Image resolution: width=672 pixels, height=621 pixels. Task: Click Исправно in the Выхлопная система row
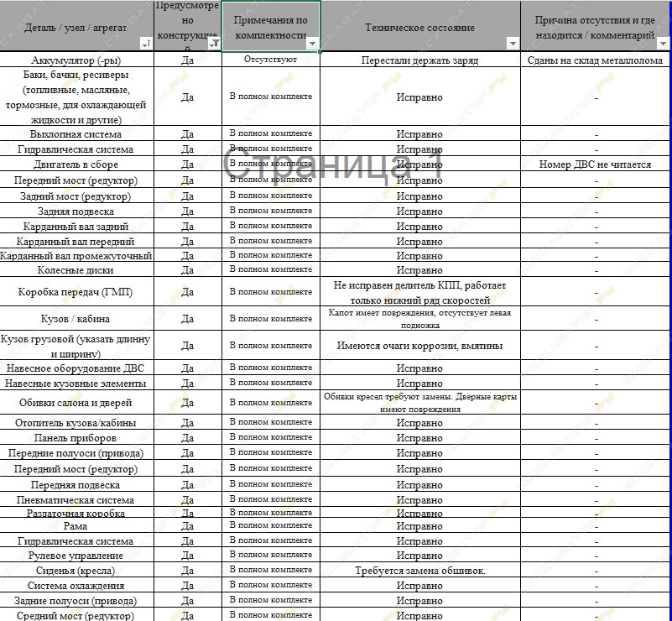click(420, 133)
